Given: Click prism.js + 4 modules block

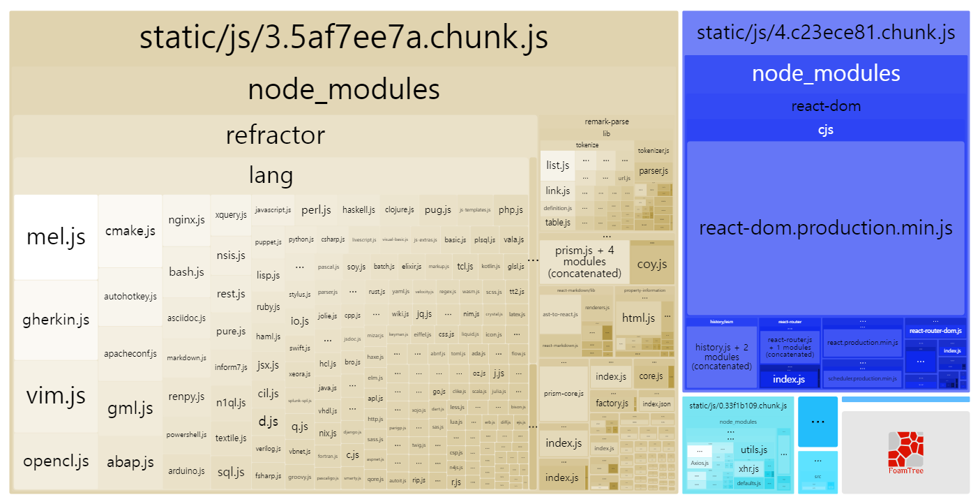Looking at the screenshot, I should [585, 262].
